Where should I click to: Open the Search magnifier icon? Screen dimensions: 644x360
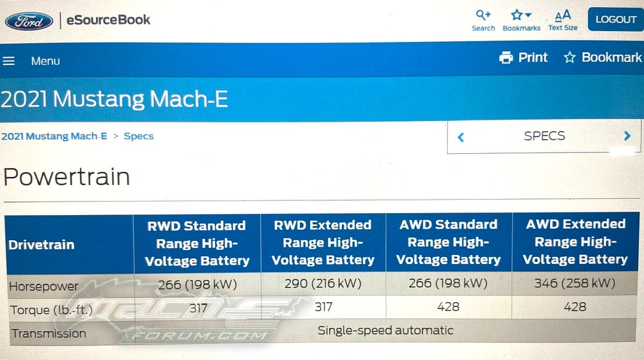click(x=483, y=15)
